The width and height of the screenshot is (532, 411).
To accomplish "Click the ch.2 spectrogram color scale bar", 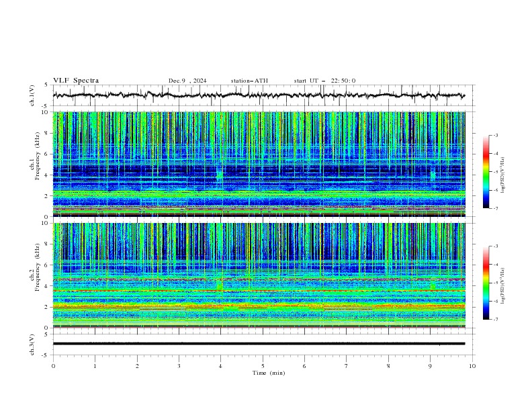I will pos(486,283).
